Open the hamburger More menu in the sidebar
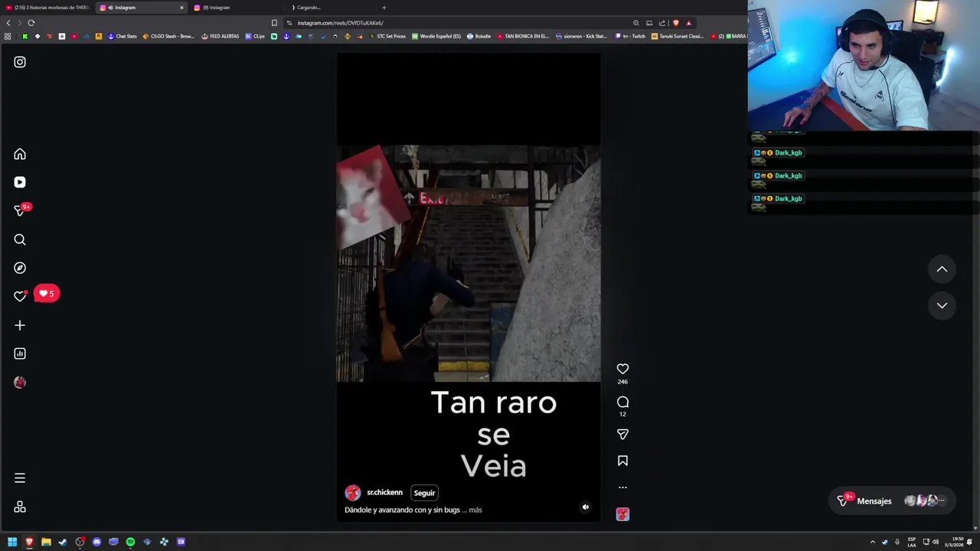The image size is (980, 551). pos(20,478)
